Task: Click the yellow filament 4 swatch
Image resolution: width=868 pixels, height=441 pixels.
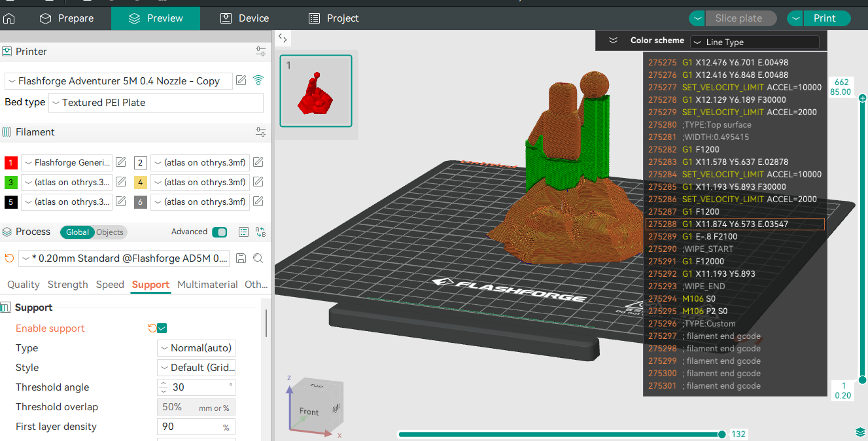Action: coord(141,183)
